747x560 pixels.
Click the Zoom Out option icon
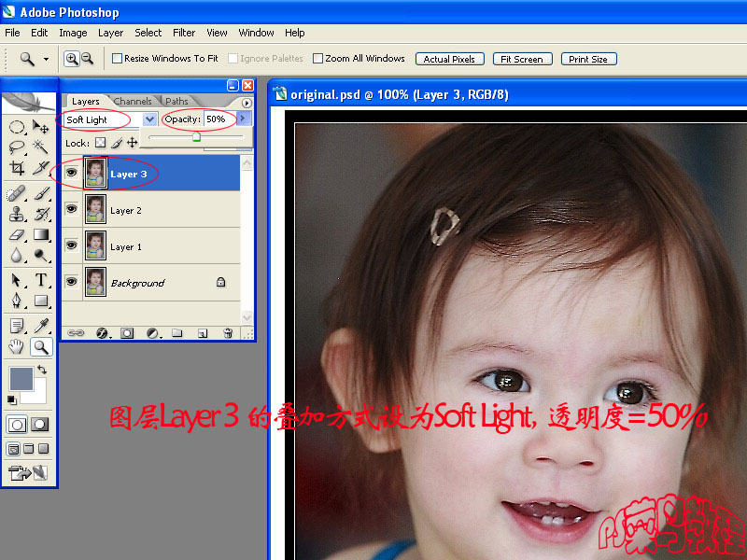87,59
